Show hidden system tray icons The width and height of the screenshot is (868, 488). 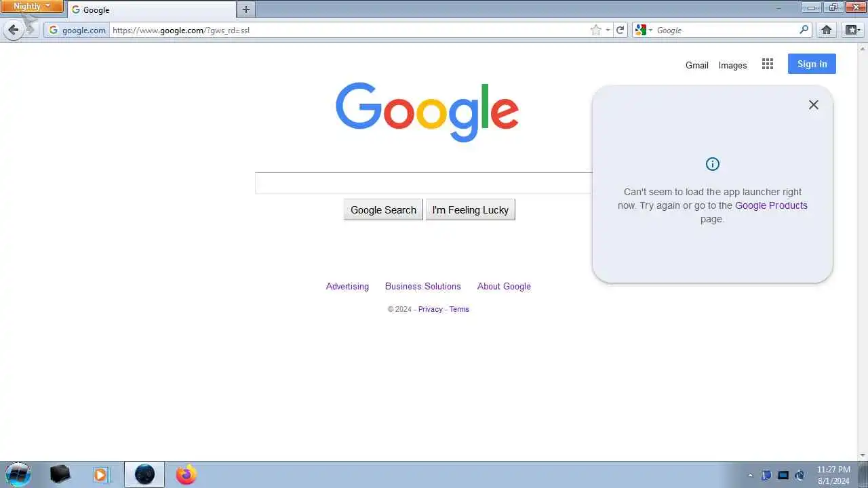point(750,475)
